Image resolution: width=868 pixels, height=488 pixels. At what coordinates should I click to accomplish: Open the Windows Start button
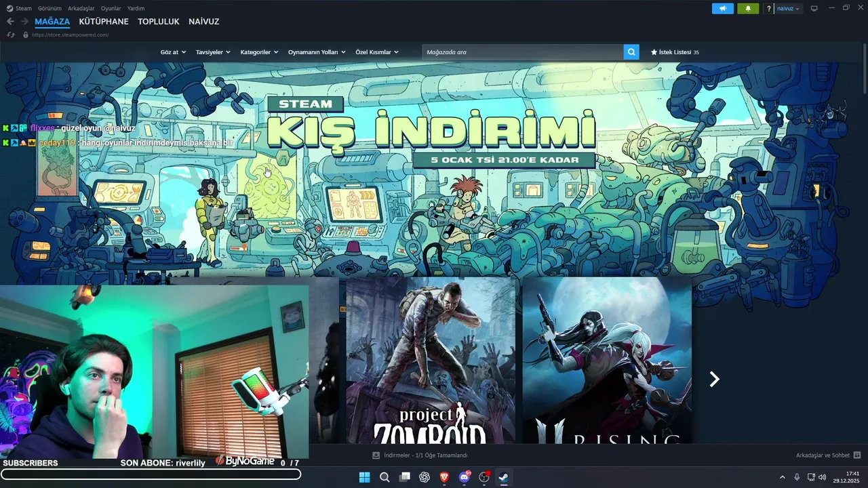click(x=364, y=477)
